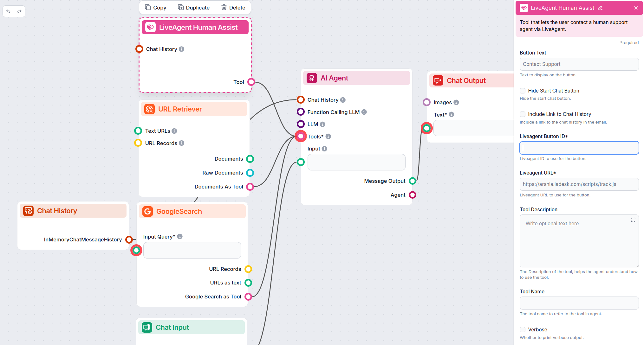The width and height of the screenshot is (644, 345).
Task: Click the undo arrow icon
Action: 8,11
